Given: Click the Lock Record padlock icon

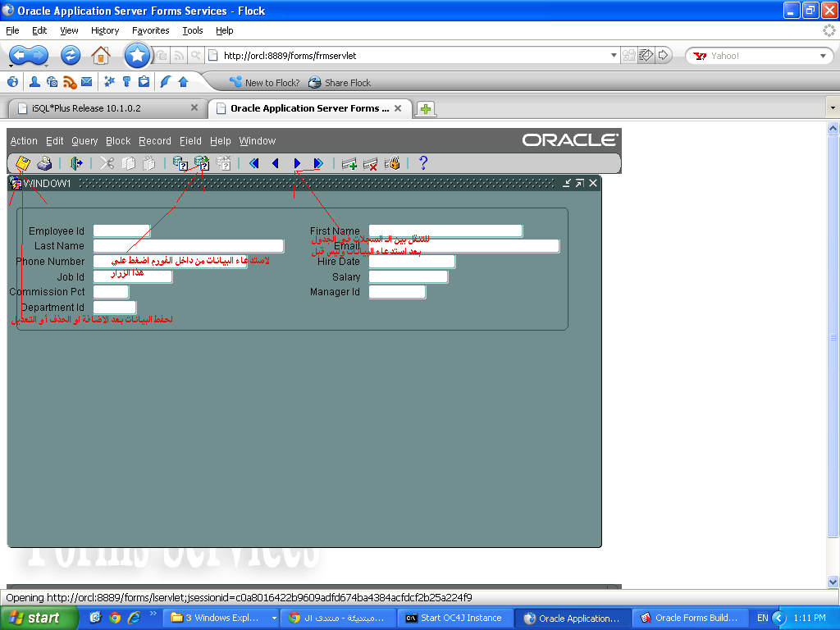Looking at the screenshot, I should 392,163.
